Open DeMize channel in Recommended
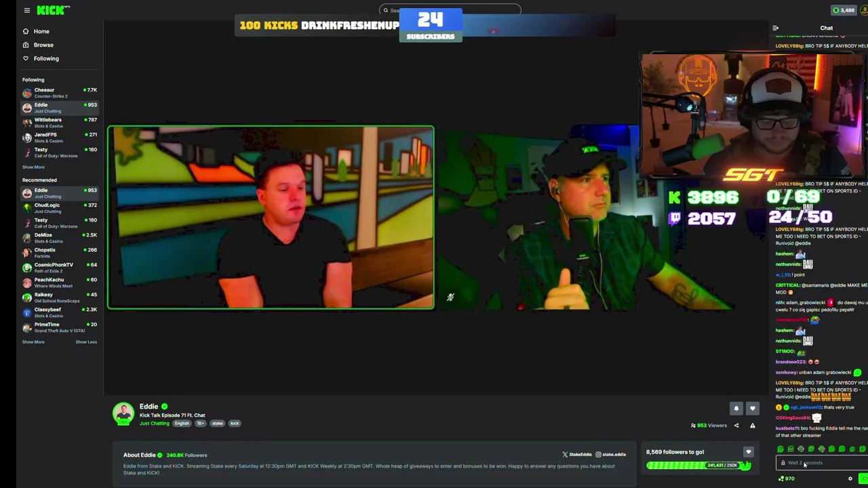 pos(60,238)
